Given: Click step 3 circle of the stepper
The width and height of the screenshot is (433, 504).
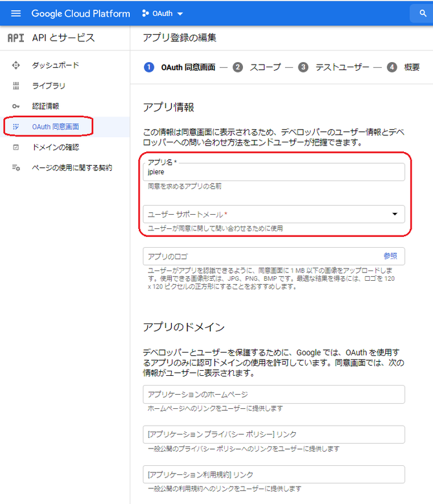Looking at the screenshot, I should point(303,67).
